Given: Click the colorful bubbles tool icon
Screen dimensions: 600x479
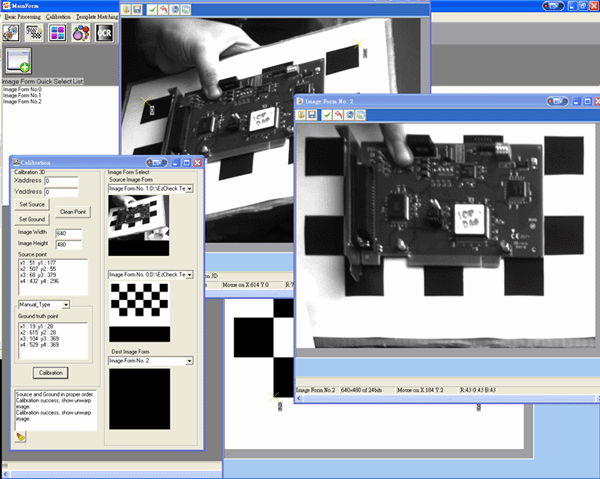Looking at the screenshot, I should (x=81, y=33).
